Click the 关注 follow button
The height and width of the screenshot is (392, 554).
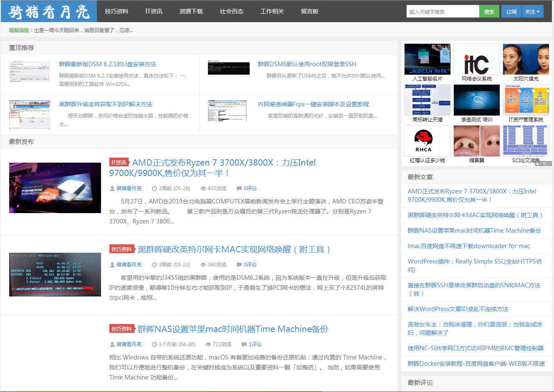532,11
